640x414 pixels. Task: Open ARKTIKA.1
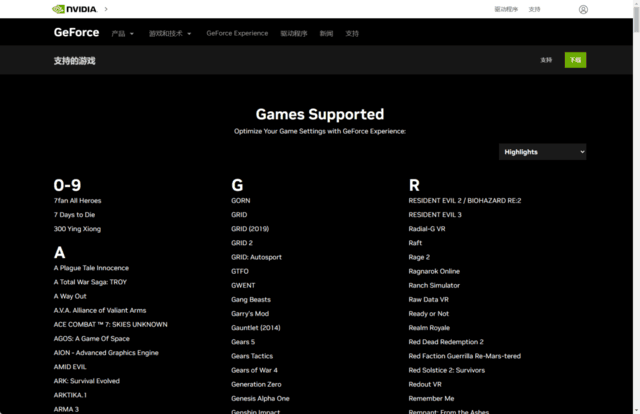70,395
